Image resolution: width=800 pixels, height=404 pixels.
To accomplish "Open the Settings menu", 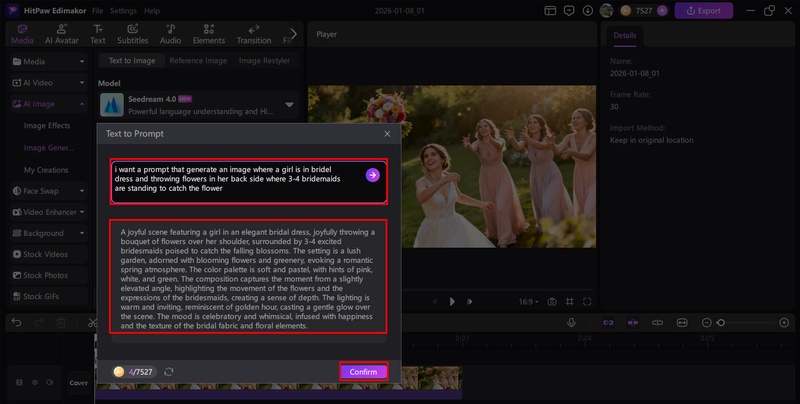I will 123,10.
